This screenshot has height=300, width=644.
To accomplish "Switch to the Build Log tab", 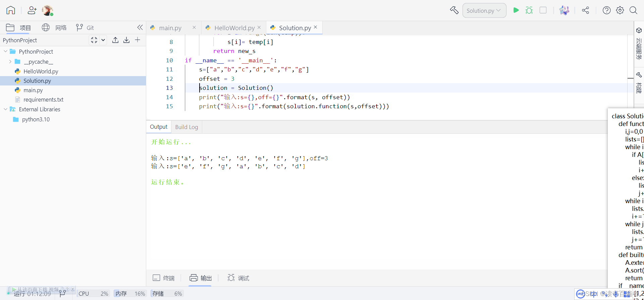I will 186,127.
